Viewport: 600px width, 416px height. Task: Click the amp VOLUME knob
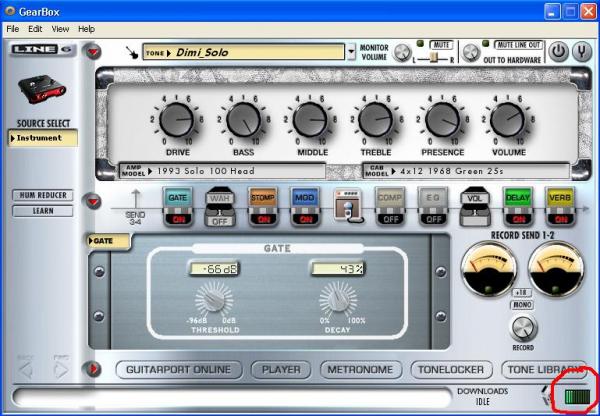click(507, 120)
